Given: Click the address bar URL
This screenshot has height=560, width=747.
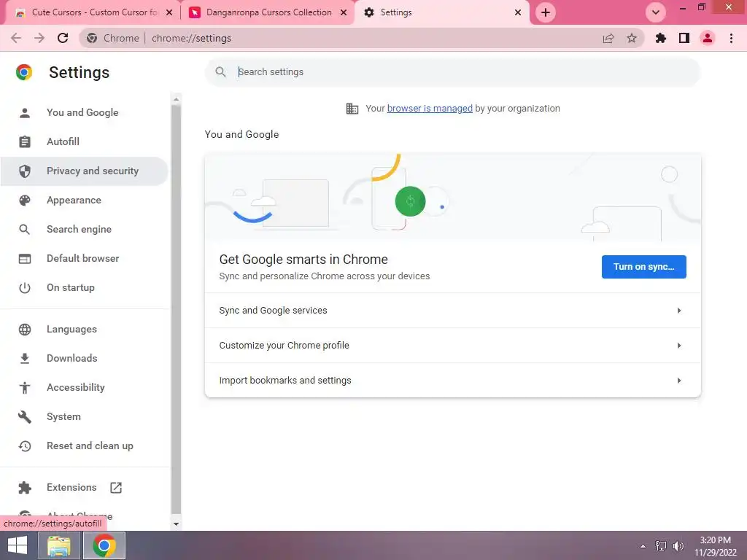Looking at the screenshot, I should click(x=192, y=38).
